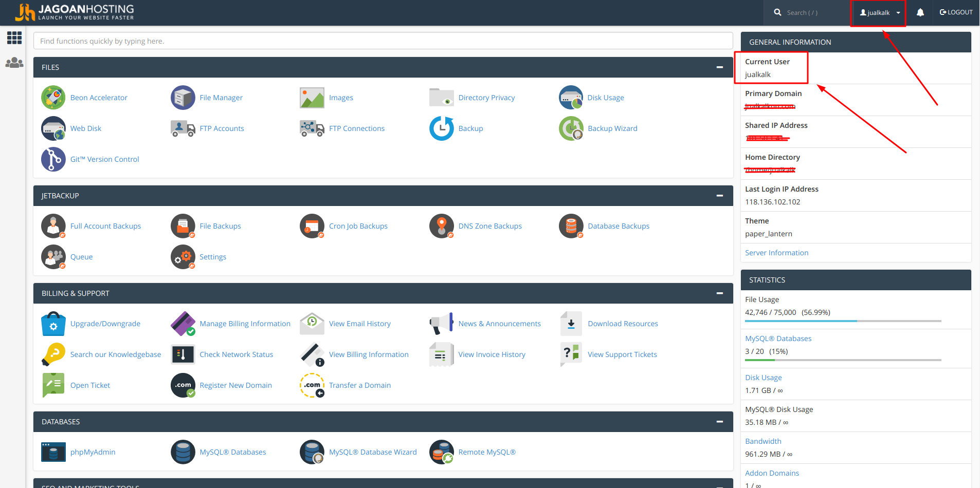
Task: Click the Logout button
Action: pos(956,12)
